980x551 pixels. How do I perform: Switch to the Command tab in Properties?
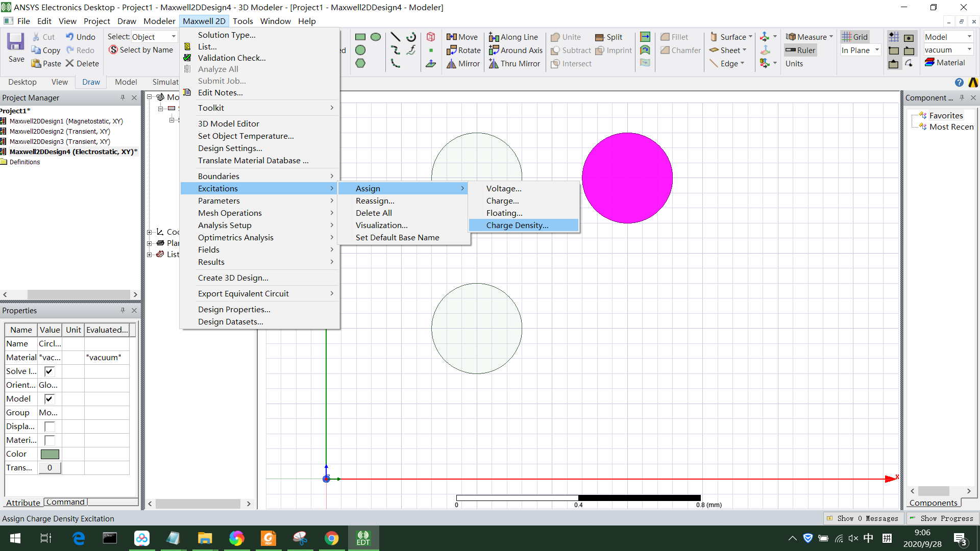[x=65, y=502]
